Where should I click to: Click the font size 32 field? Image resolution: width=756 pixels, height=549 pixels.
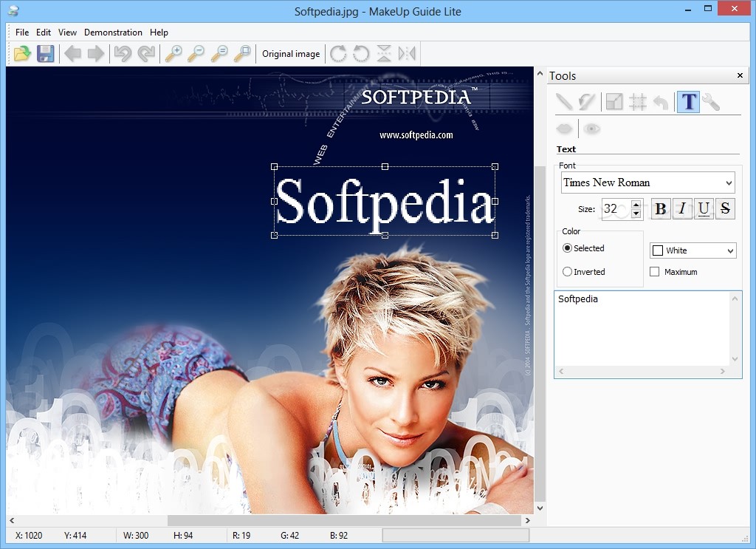click(616, 208)
